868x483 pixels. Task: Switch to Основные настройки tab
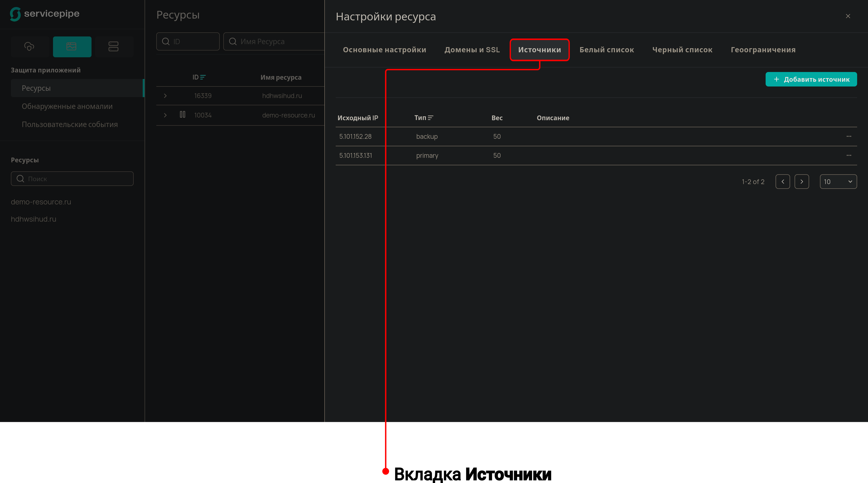(x=384, y=50)
